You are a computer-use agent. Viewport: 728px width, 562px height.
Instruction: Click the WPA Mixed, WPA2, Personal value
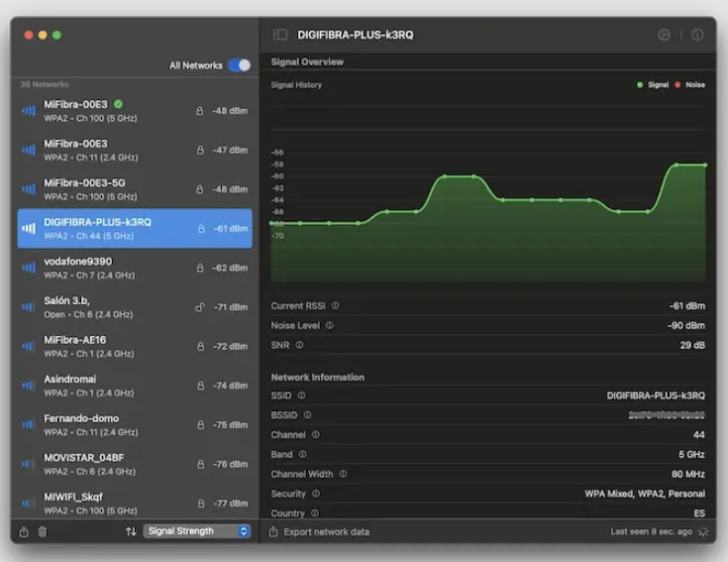[645, 494]
